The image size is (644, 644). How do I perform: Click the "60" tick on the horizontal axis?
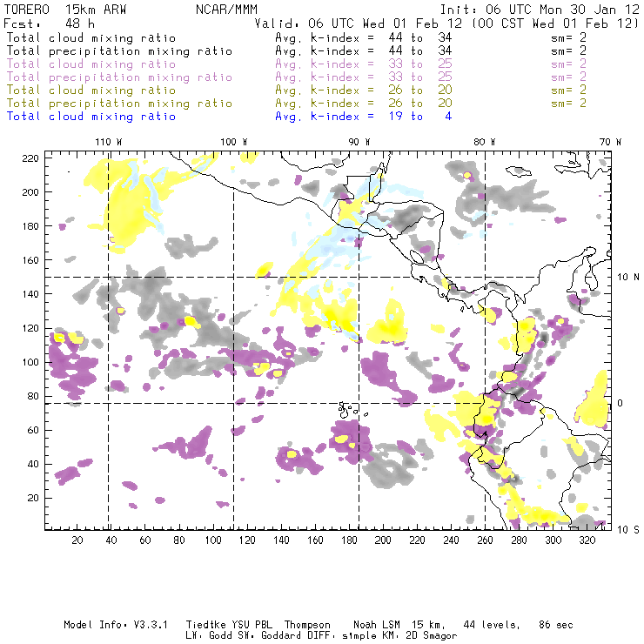tap(145, 540)
